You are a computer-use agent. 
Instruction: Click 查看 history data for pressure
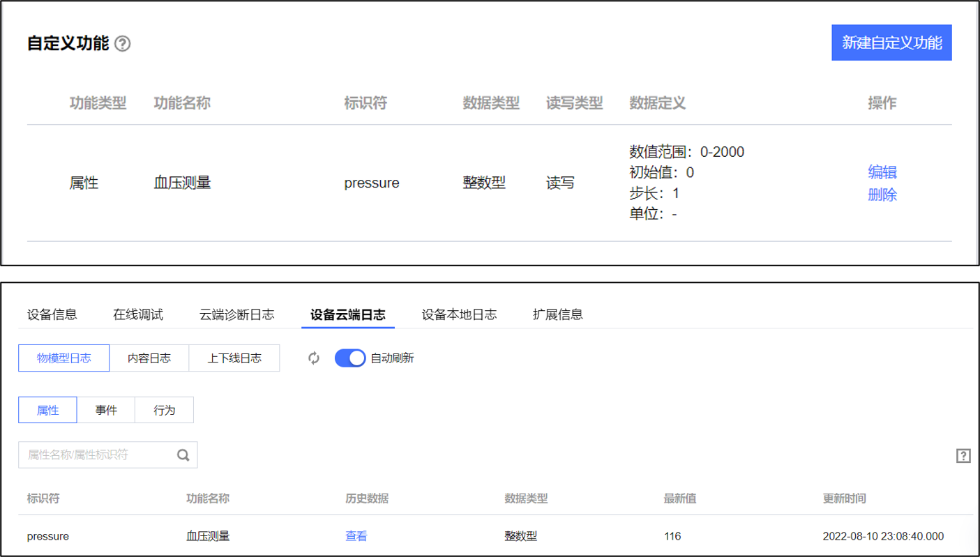tap(356, 536)
